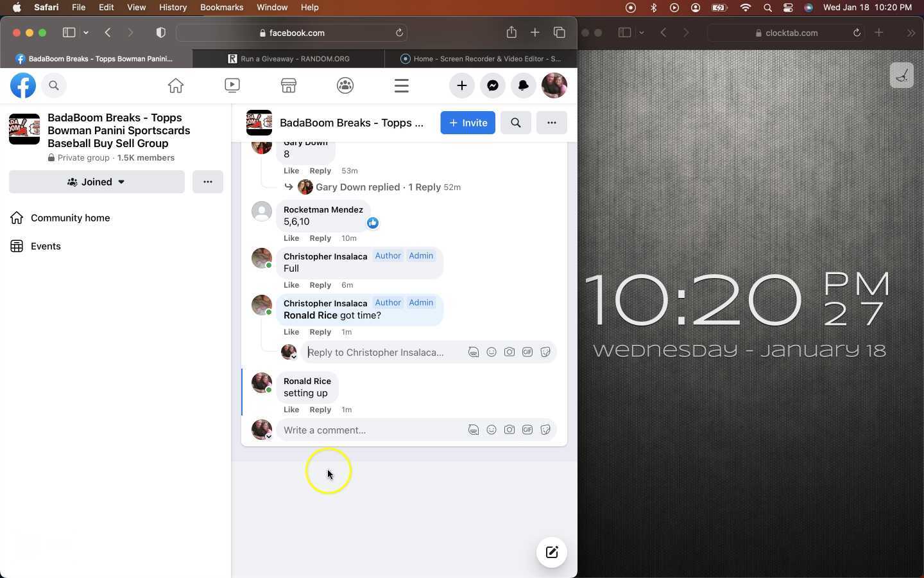
Task: Click the Write a comment field
Action: tap(372, 430)
